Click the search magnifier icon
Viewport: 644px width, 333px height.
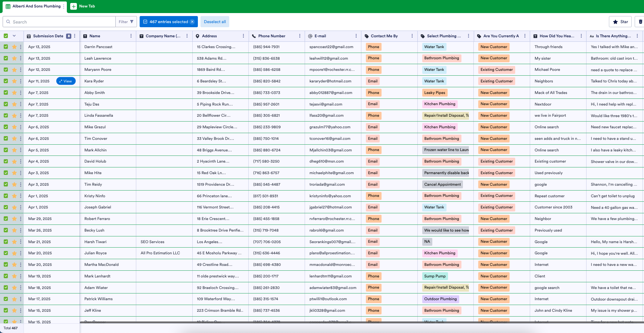click(x=8, y=22)
